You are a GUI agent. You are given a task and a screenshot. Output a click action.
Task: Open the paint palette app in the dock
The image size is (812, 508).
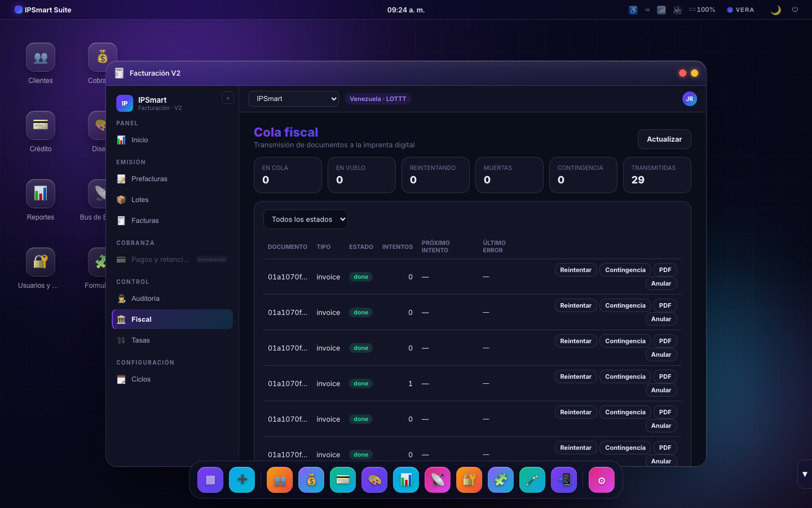[374, 480]
